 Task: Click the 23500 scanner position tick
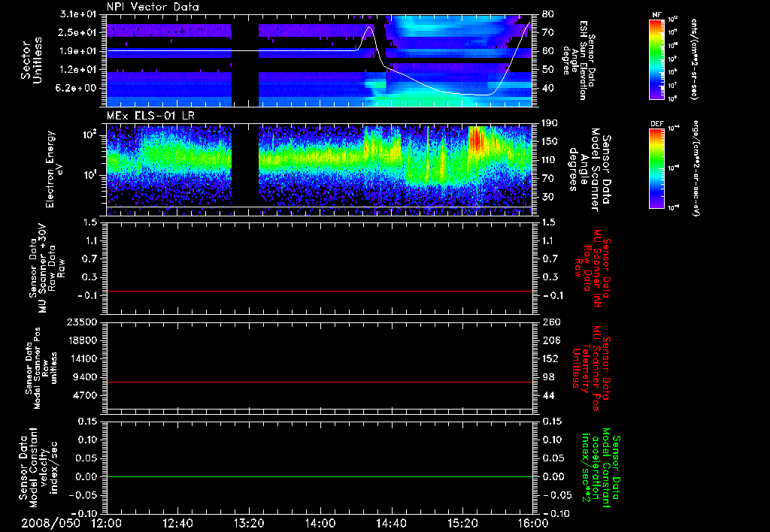click(x=83, y=322)
